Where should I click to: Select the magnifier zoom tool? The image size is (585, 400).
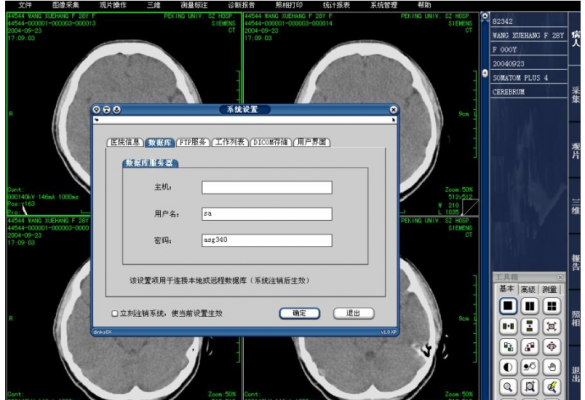coord(508,387)
